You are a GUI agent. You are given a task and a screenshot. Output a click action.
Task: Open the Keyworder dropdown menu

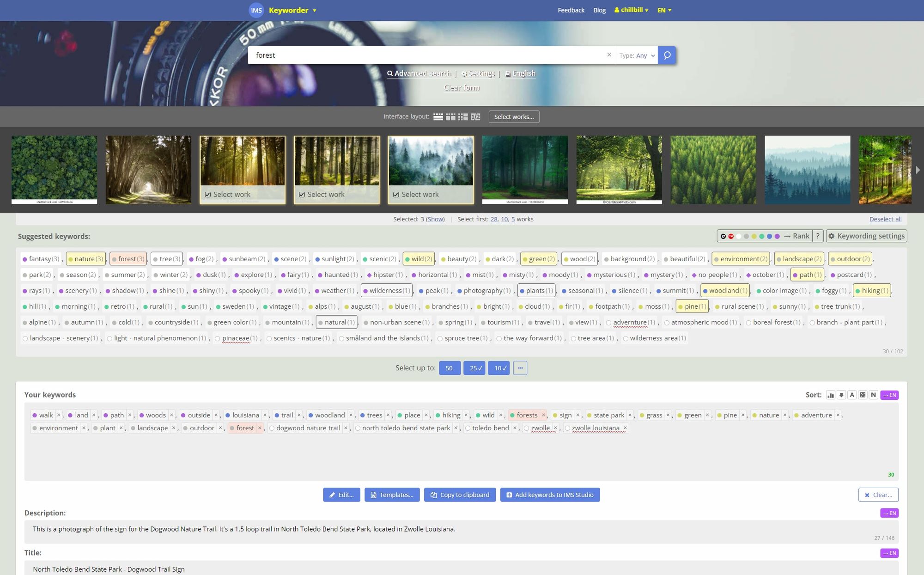point(292,10)
